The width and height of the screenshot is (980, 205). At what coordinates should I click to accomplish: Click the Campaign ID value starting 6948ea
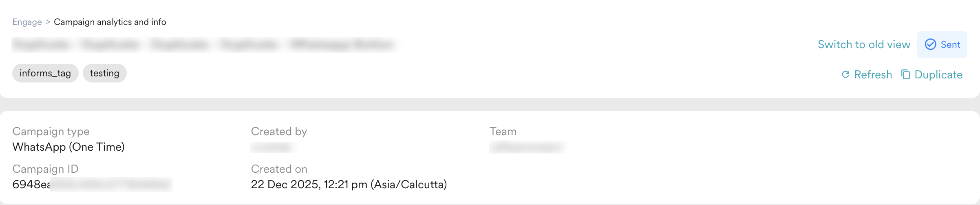(92, 185)
